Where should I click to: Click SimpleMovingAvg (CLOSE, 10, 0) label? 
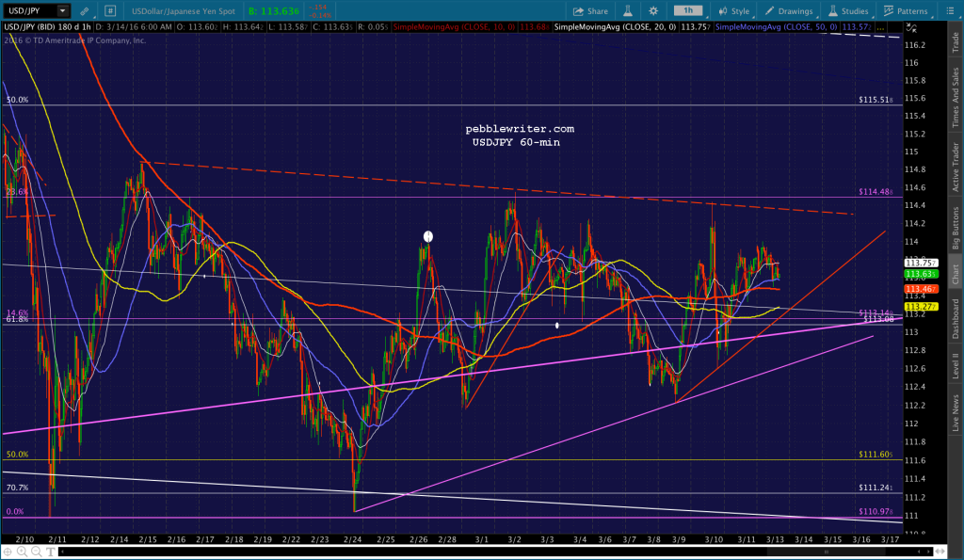(x=455, y=27)
